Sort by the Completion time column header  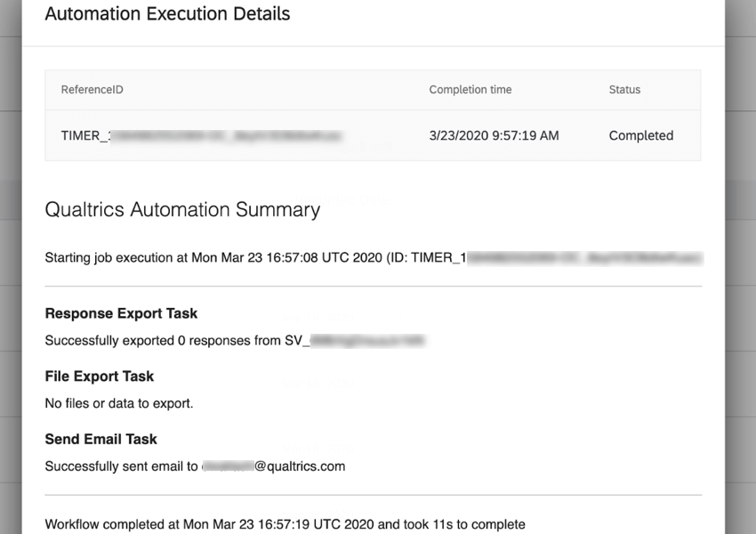[470, 90]
